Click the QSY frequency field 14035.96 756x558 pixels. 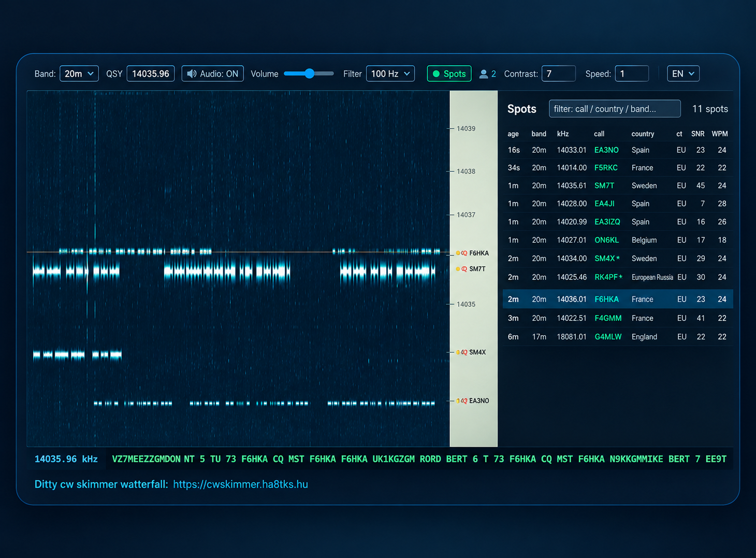click(151, 74)
